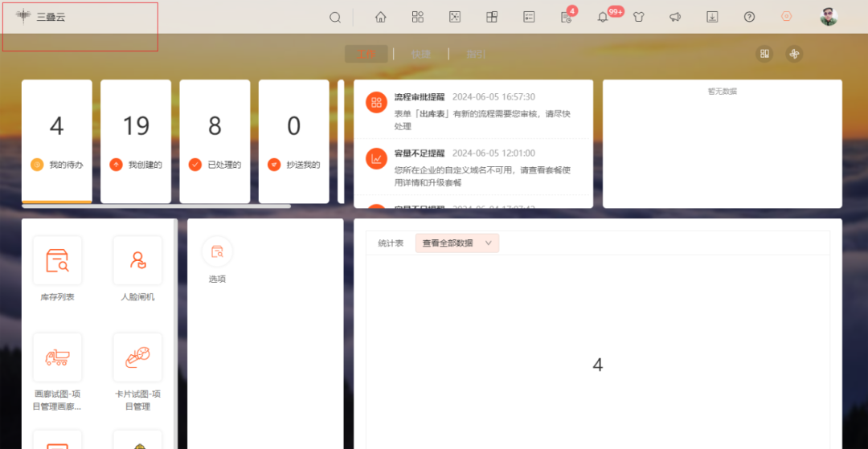Viewport: 868px width, 449px height.
Task: Click the timestamp 2024-06-05 16:57:30
Action: 493,96
